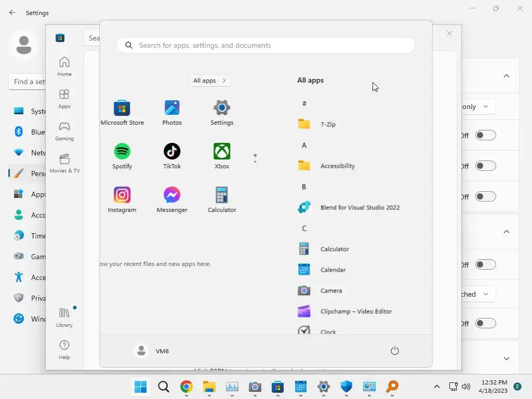Open Movies & TV in Microsoft Store
Screen dimensions: 532x399
click(x=64, y=163)
